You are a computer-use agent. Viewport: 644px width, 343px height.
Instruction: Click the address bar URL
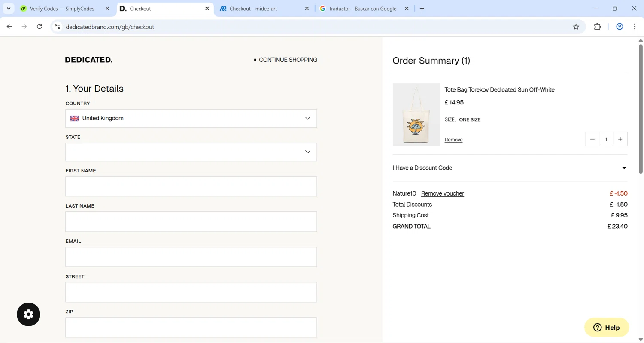click(110, 27)
